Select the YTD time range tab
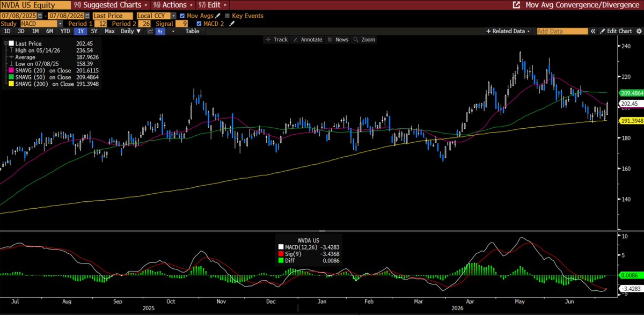644x315 pixels. click(65, 31)
